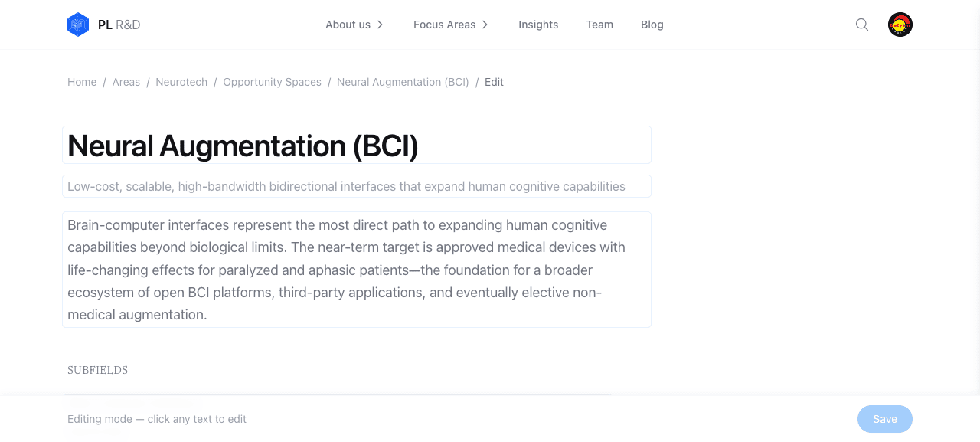Image resolution: width=980 pixels, height=442 pixels.
Task: Expand the Focus Areas chevron
Action: (x=485, y=25)
